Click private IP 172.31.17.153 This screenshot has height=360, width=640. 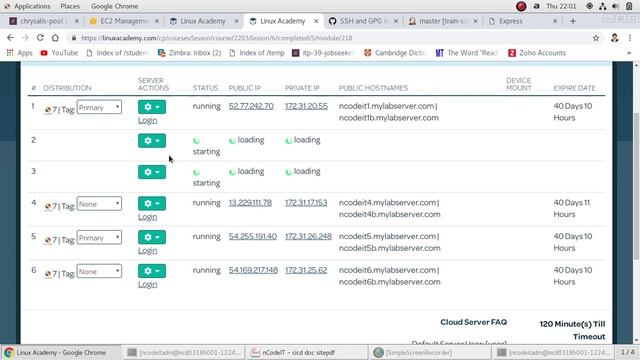[306, 203]
